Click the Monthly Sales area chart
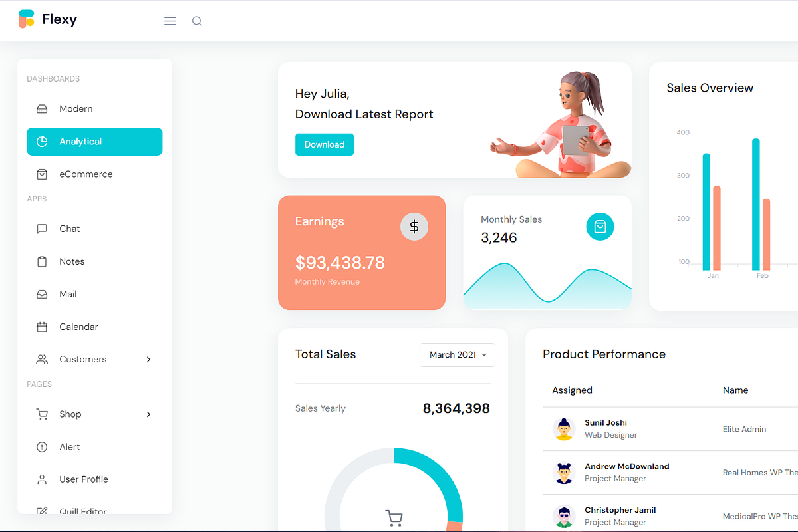Image resolution: width=798 pixels, height=532 pixels. tap(547, 286)
